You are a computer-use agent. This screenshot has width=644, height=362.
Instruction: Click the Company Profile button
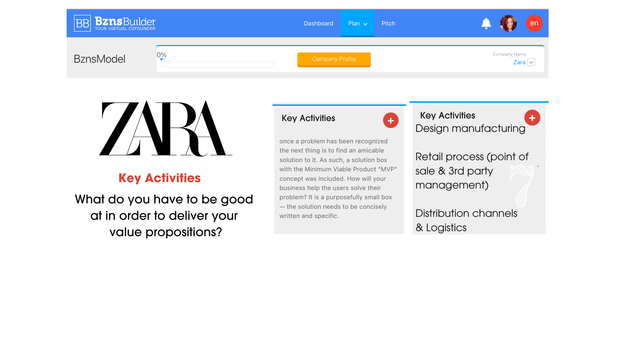coord(334,59)
